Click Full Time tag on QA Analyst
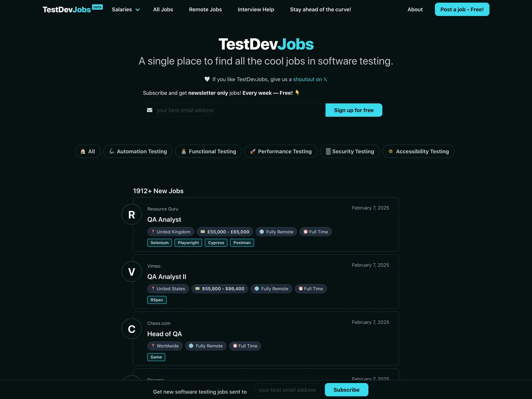The height and width of the screenshot is (399, 532). [316, 232]
